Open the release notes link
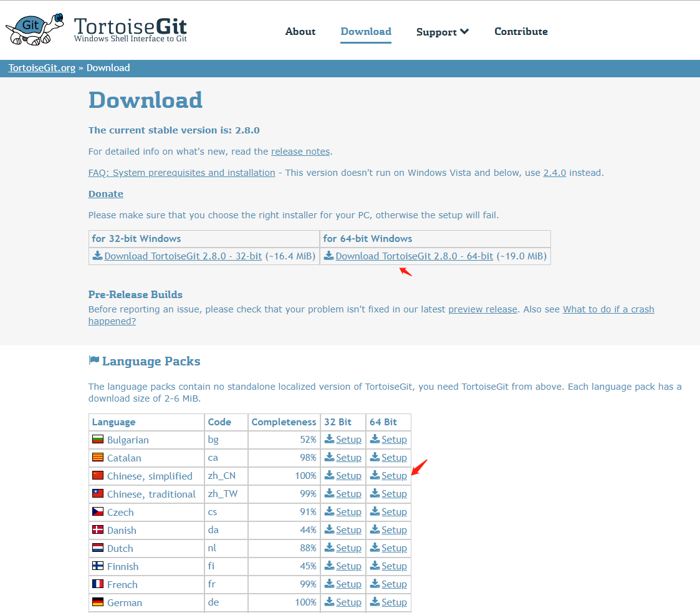 [300, 151]
